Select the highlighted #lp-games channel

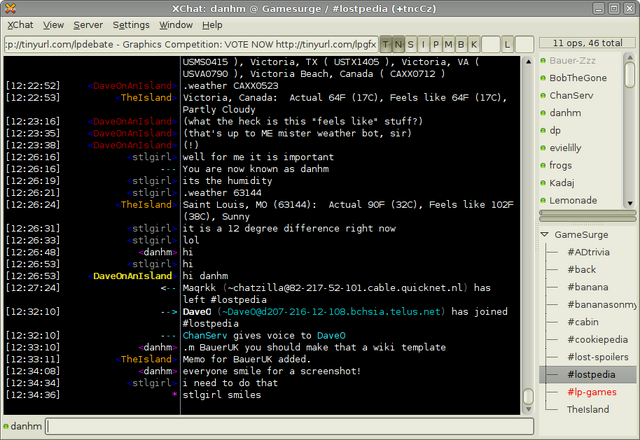(x=592, y=392)
